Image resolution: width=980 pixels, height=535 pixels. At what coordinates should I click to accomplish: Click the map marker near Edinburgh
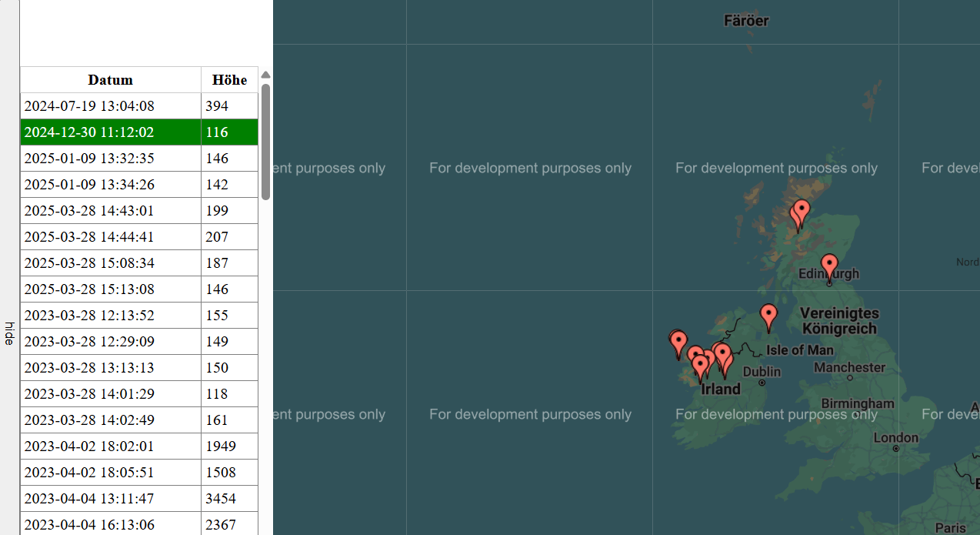click(x=828, y=265)
